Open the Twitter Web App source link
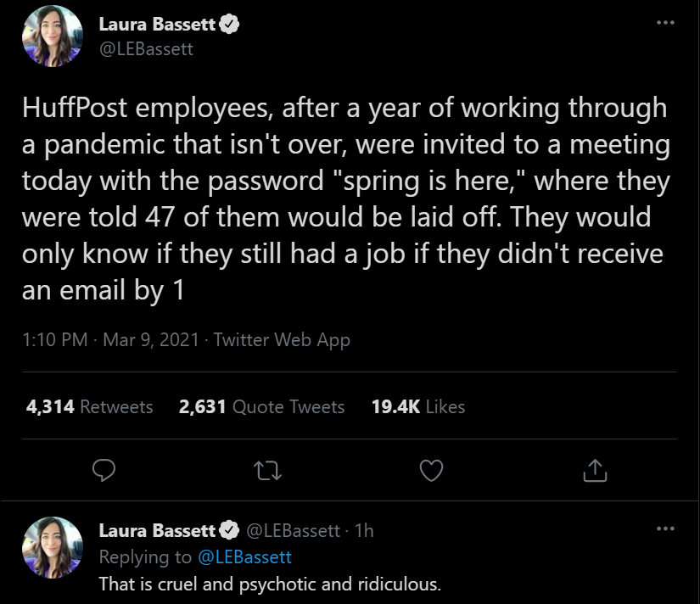This screenshot has width=700, height=604. tap(282, 340)
